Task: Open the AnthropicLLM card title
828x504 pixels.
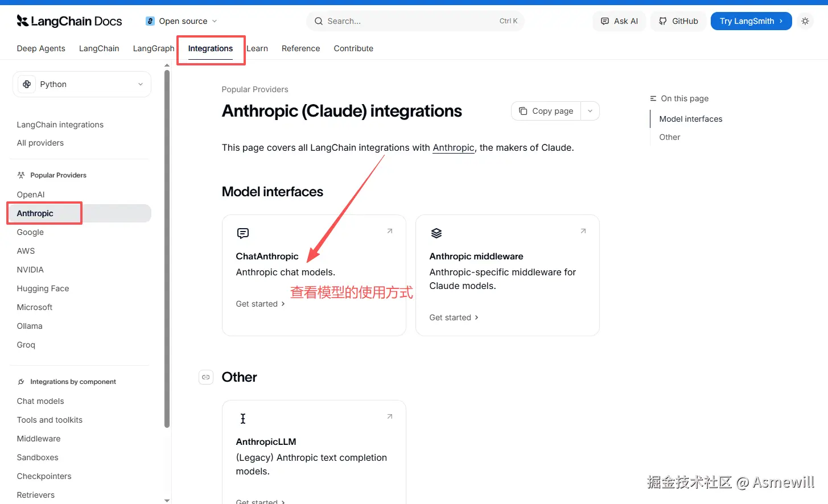Action: (266, 441)
